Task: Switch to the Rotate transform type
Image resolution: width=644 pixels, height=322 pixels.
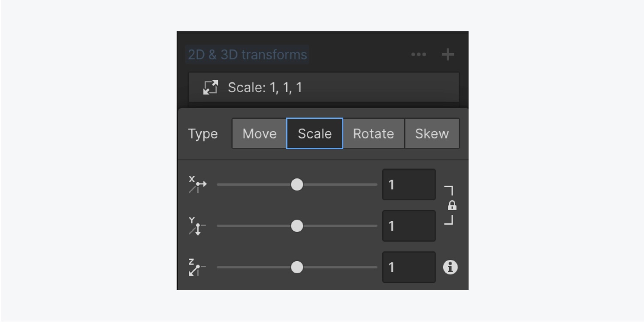Action: point(373,134)
